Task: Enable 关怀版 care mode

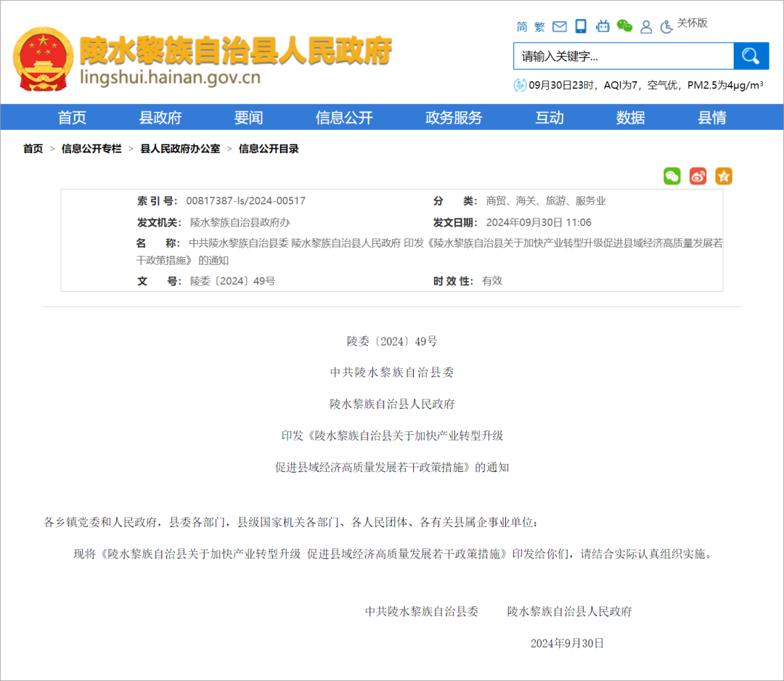Action: (x=693, y=23)
